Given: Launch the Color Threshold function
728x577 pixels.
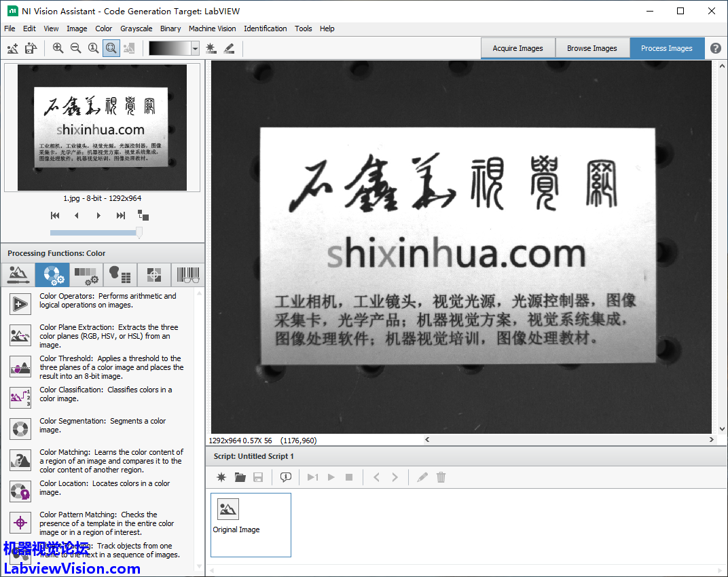Looking at the screenshot, I should click(x=20, y=367).
